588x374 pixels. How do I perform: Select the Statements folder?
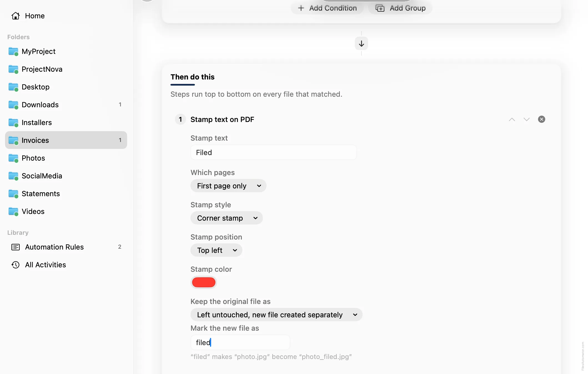66,194
